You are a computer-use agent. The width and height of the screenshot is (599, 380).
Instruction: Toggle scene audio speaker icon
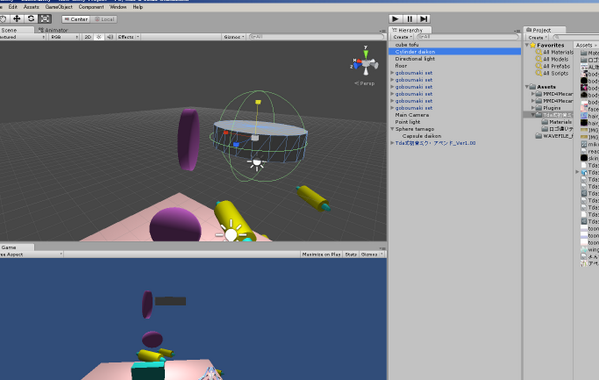(110, 37)
